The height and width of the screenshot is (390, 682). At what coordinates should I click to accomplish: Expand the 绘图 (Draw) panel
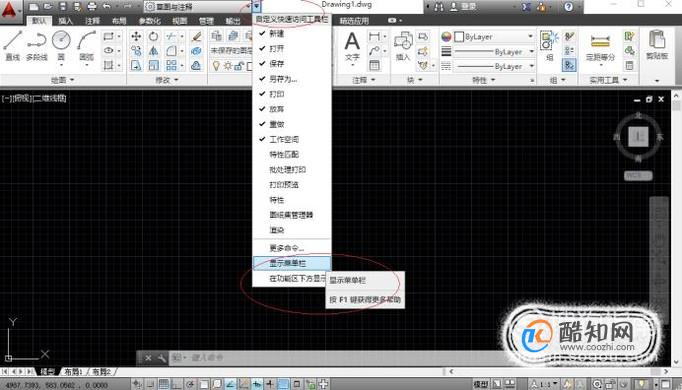[63, 80]
